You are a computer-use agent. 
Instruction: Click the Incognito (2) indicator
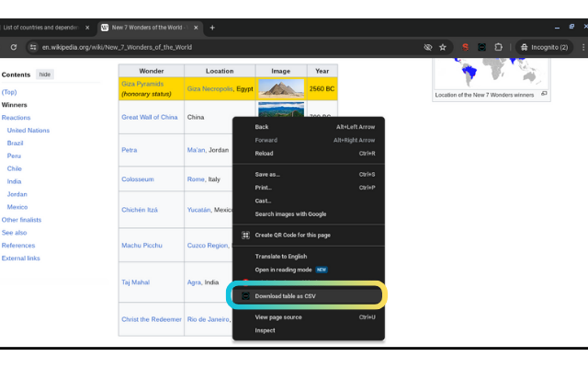545,47
